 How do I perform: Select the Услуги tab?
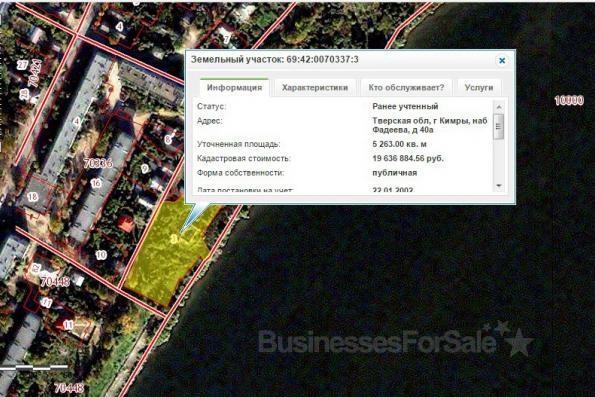pos(479,88)
